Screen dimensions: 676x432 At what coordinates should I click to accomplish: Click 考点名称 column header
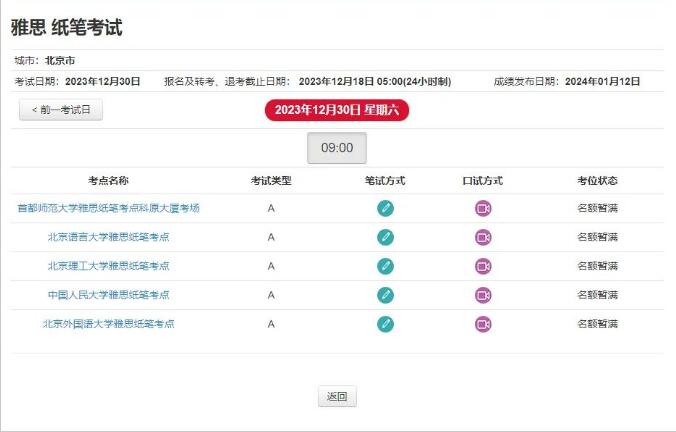108,181
